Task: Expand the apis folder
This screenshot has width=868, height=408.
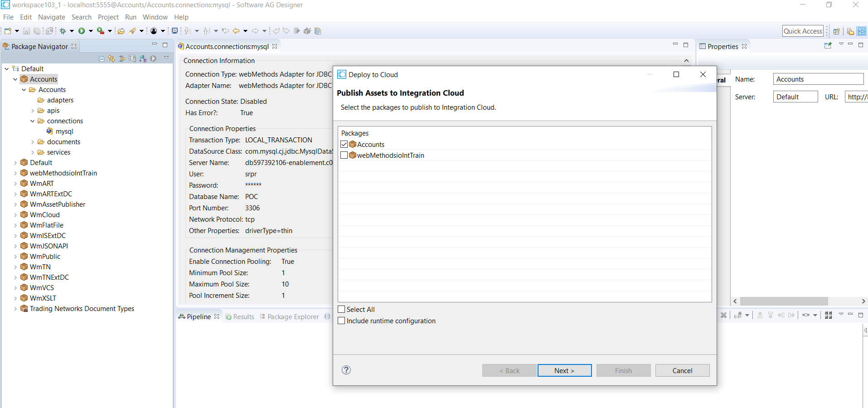Action: tap(32, 111)
